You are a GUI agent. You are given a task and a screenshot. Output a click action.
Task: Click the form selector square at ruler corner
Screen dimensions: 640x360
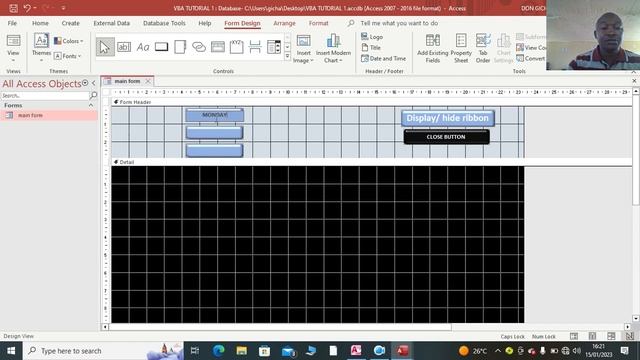click(x=106, y=92)
